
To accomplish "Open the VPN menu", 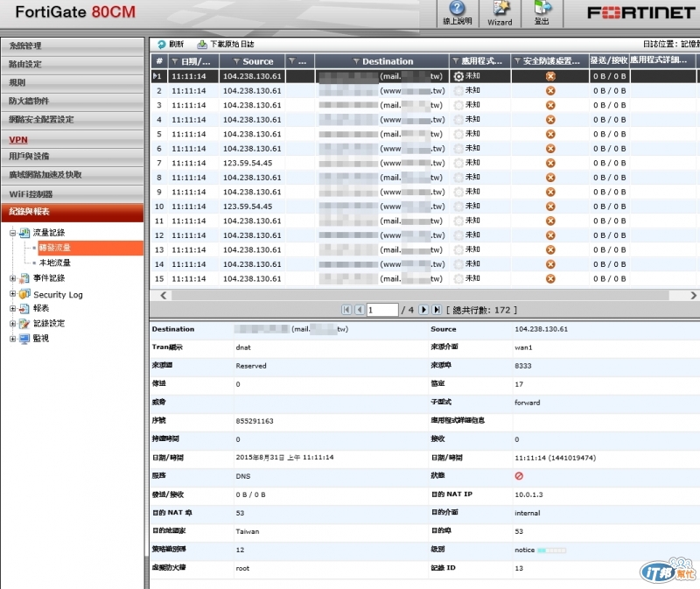I will [73, 140].
